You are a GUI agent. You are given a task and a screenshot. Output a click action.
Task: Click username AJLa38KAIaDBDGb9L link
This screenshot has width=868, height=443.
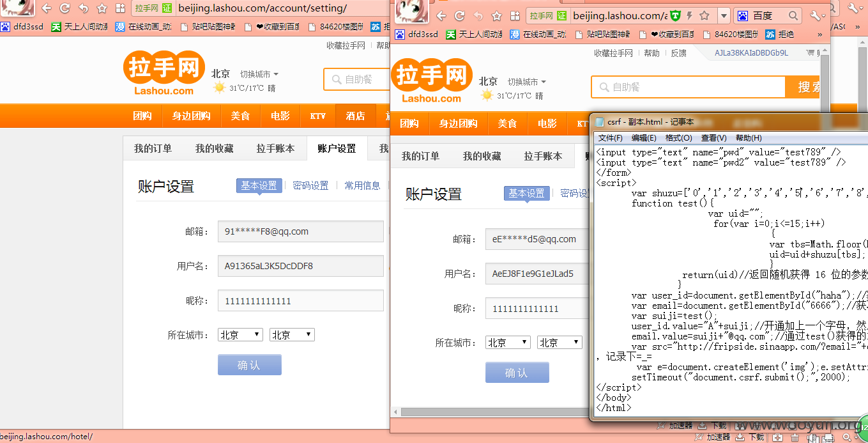[751, 53]
